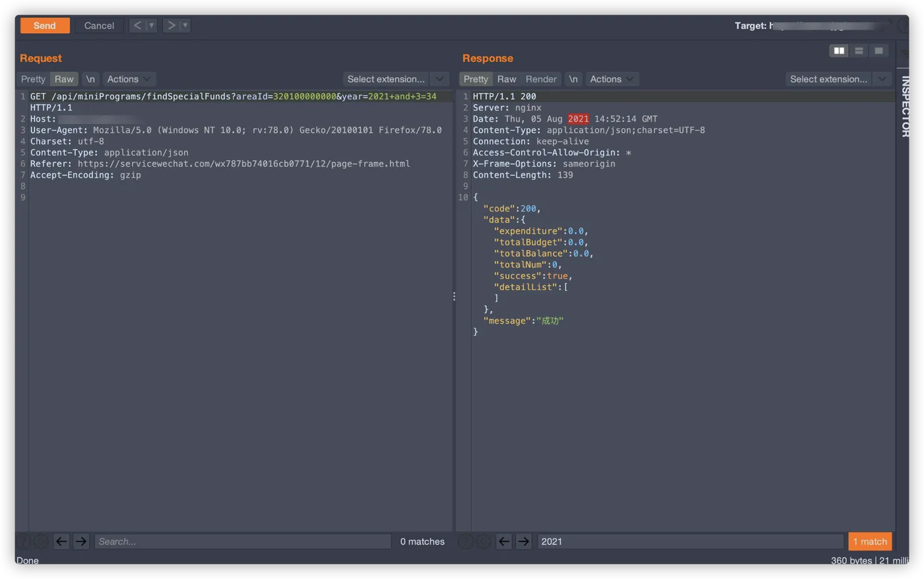Switch the Response panel to Pretty view
924x579 pixels.
coord(476,79)
